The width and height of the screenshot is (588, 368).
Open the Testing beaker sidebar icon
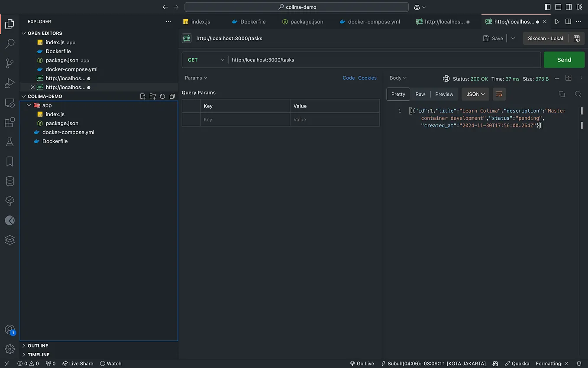tap(10, 142)
